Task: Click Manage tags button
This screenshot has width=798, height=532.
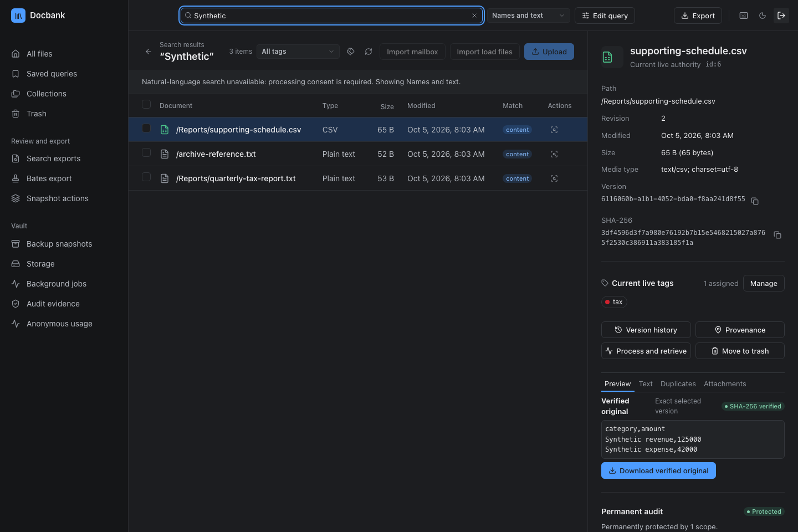Action: tap(764, 283)
